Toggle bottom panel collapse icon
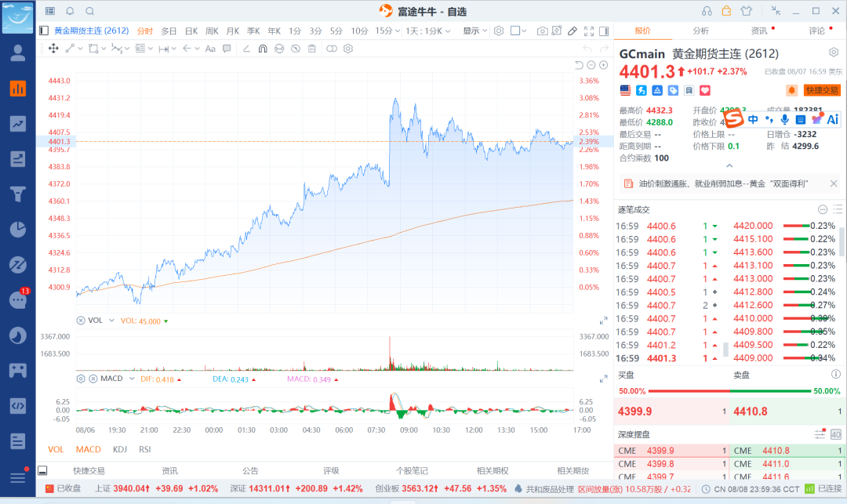This screenshot has width=847, height=504. tap(42, 470)
